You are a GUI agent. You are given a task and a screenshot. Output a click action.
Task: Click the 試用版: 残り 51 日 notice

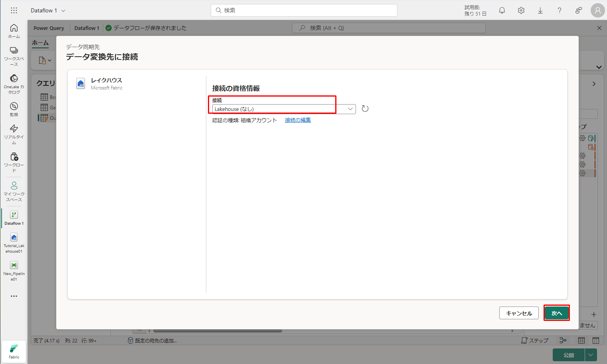(475, 10)
